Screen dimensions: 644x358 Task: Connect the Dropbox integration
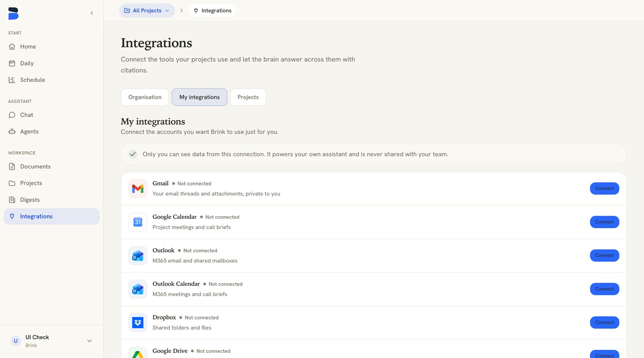coord(605,323)
